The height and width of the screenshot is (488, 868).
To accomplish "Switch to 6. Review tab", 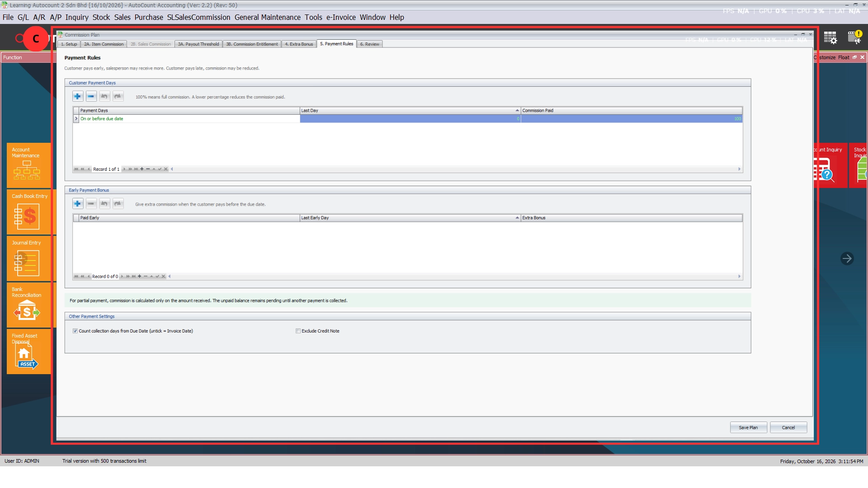I will 369,44.
